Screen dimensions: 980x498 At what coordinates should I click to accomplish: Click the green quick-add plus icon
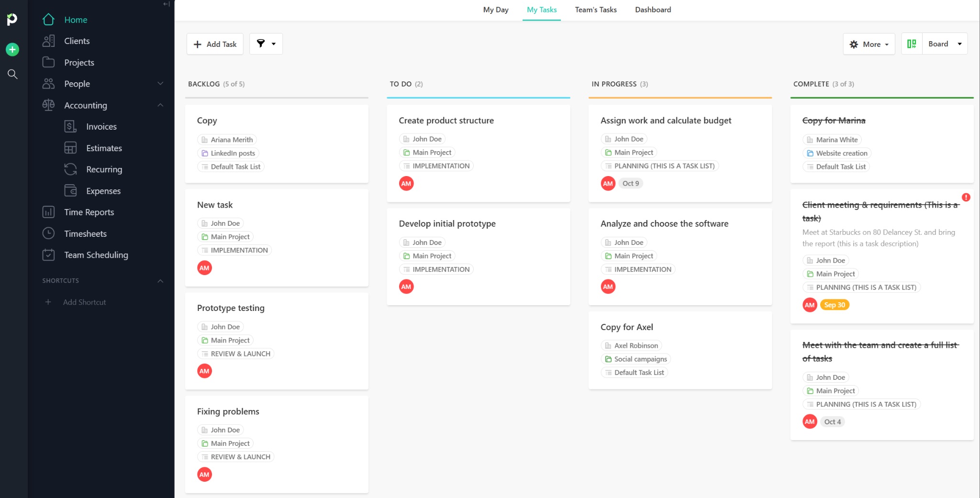point(12,49)
